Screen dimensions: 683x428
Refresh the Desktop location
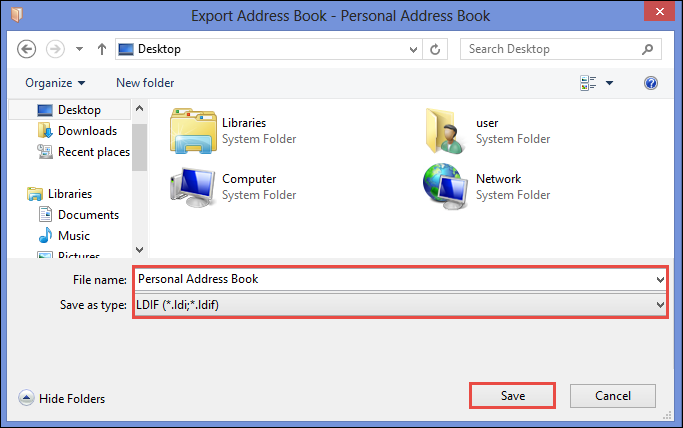coord(435,49)
